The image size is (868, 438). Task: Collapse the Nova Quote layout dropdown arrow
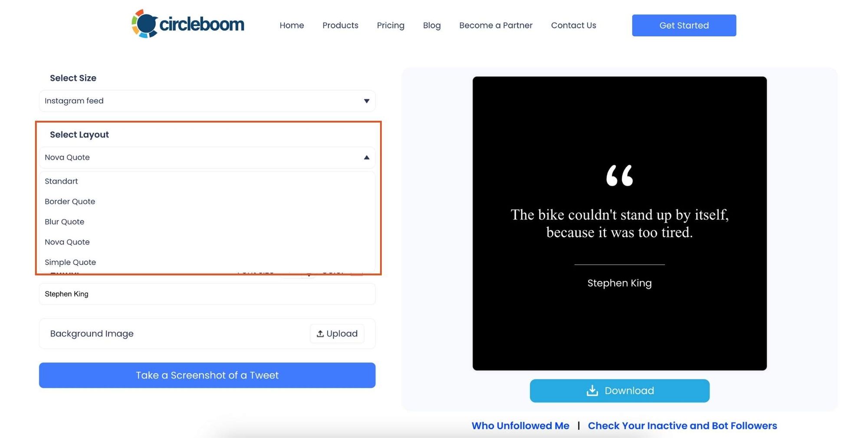(x=366, y=157)
